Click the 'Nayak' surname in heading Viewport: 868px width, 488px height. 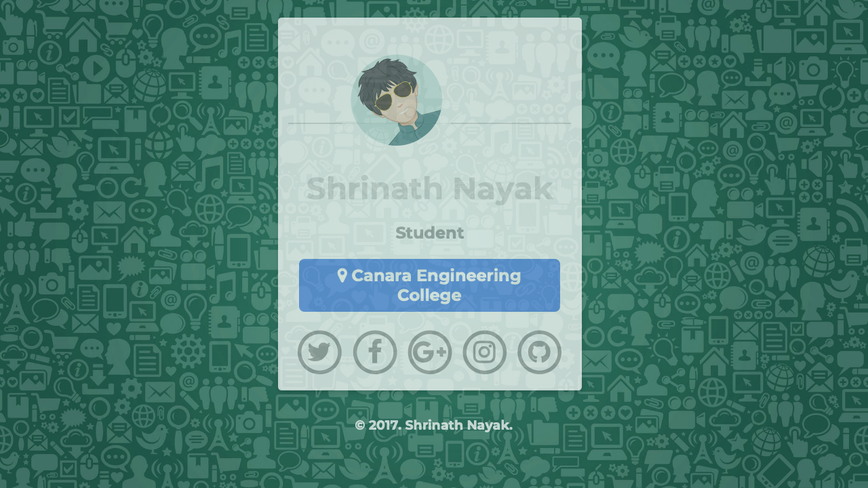coord(502,189)
